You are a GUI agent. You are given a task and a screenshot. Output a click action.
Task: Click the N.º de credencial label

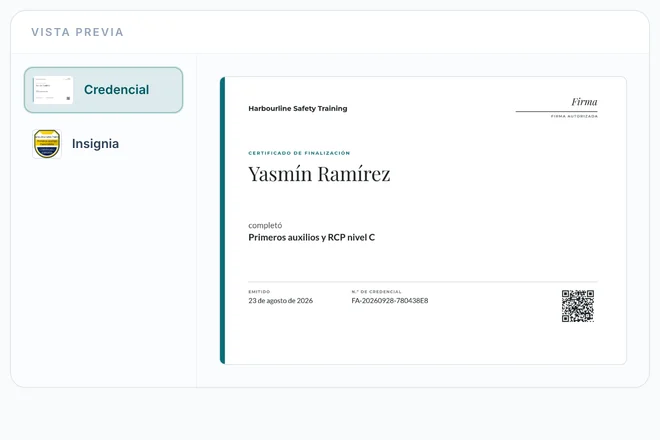pyautogui.click(x=377, y=292)
